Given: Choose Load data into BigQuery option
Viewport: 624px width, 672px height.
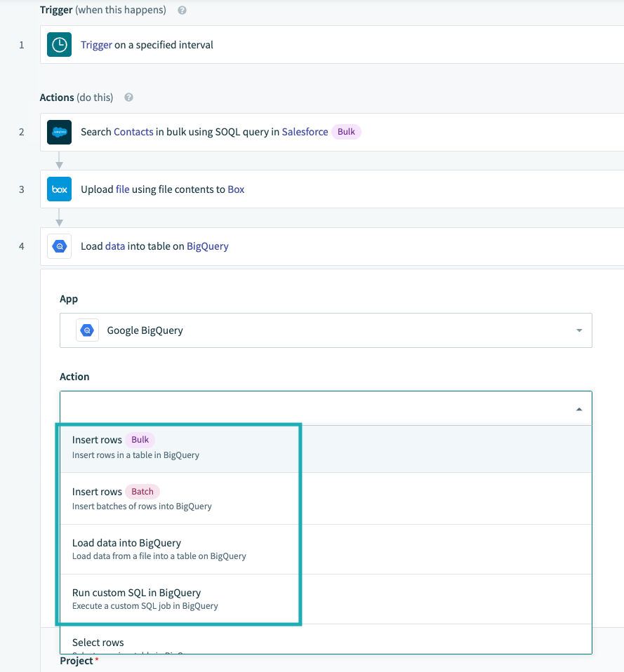Looking at the screenshot, I should 326,549.
